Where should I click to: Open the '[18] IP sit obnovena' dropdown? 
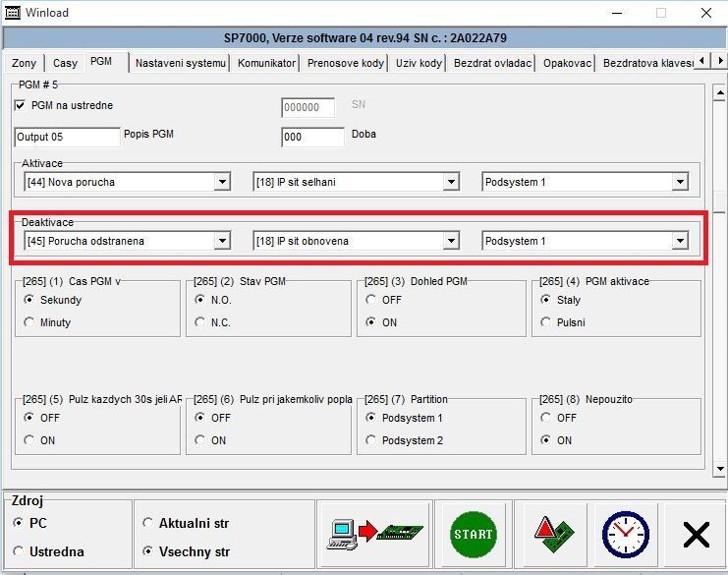tap(451, 241)
